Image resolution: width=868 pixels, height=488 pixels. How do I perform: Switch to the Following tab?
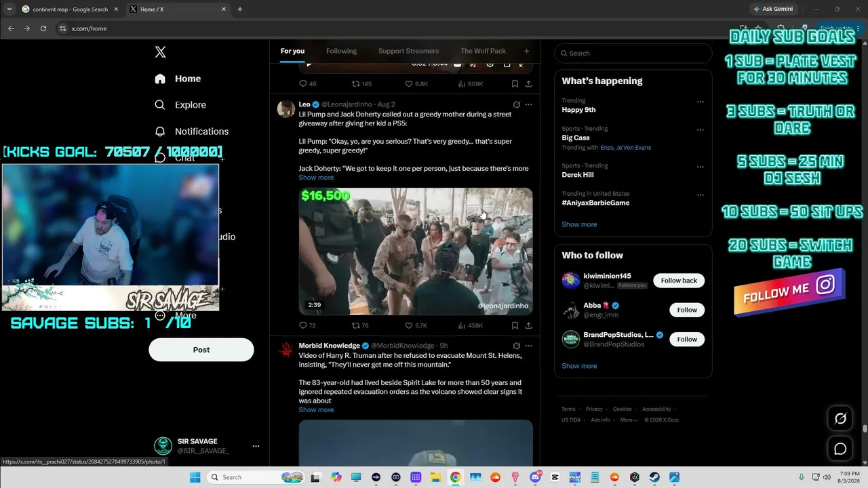click(x=341, y=51)
